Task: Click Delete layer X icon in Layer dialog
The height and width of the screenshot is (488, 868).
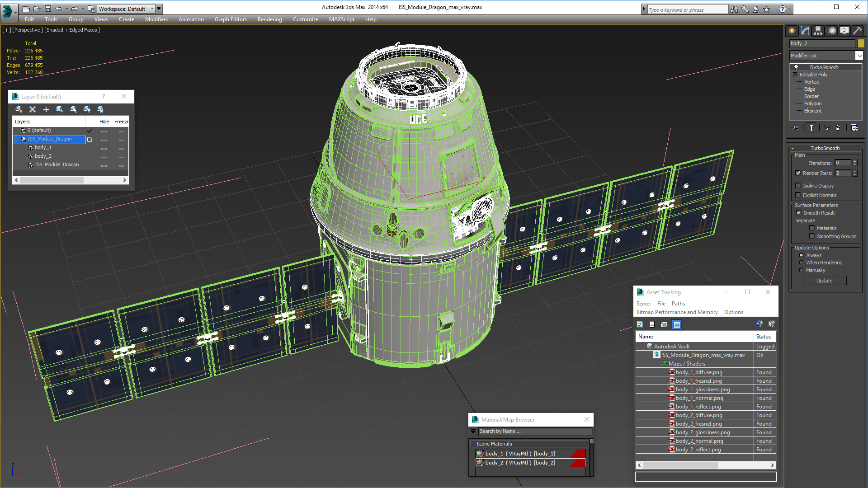Action: pos(33,109)
